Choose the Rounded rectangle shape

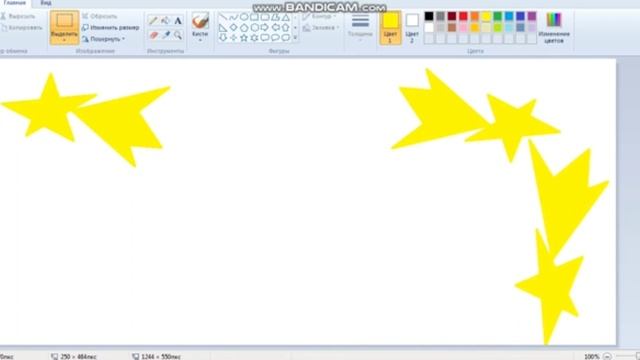point(265,17)
